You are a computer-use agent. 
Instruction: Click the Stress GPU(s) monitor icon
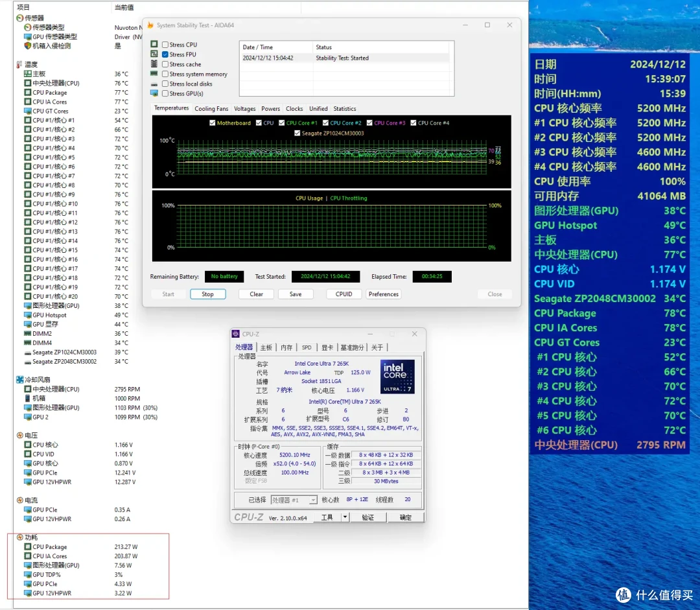[x=154, y=93]
